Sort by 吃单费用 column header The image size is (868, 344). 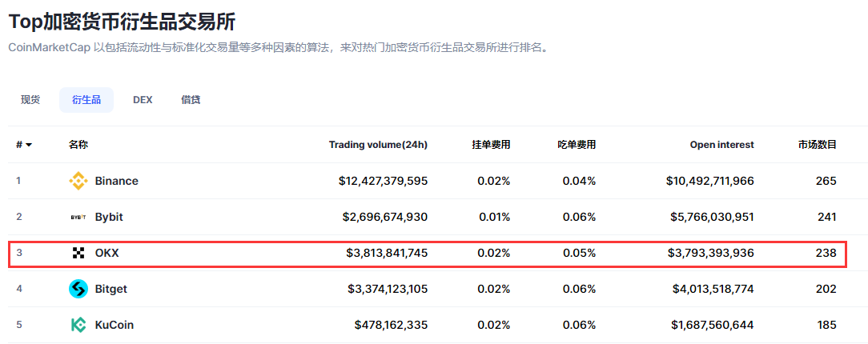[577, 145]
